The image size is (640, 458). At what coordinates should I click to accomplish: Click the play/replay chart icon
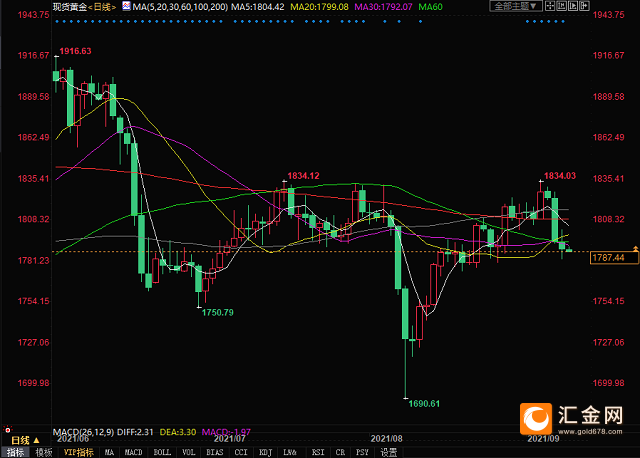[x=573, y=6]
